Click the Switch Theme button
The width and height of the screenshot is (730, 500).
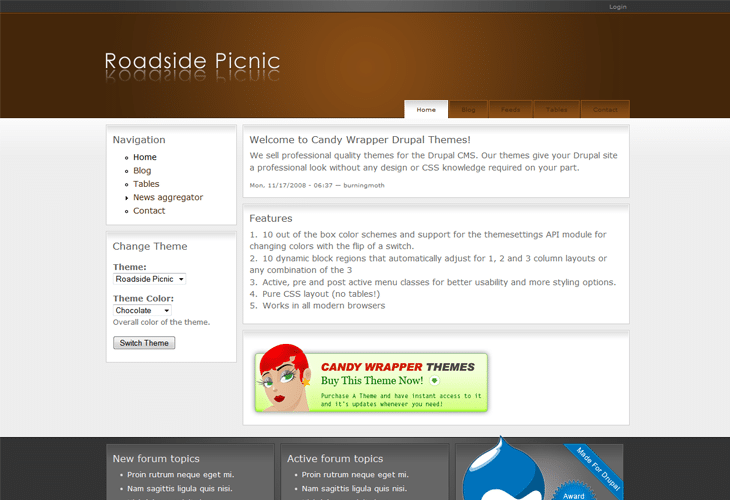[x=144, y=343]
